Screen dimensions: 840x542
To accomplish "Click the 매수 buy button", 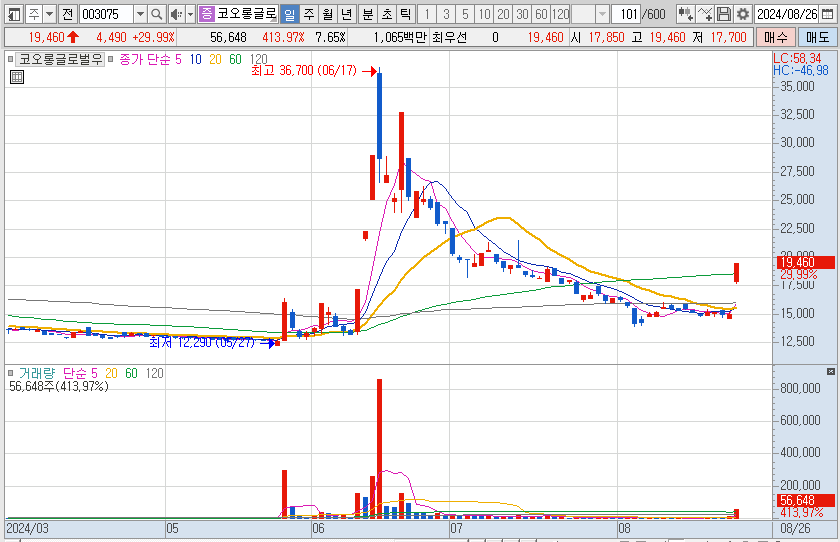I will pos(775,37).
